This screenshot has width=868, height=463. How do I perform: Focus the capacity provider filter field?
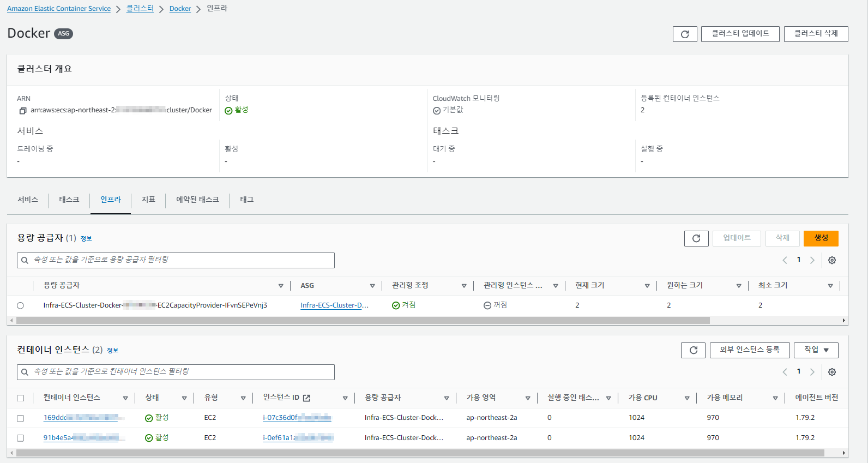point(176,260)
